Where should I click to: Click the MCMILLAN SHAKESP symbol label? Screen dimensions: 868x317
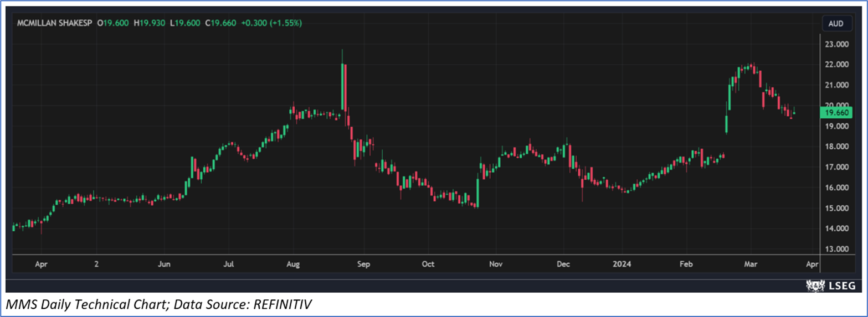[54, 23]
